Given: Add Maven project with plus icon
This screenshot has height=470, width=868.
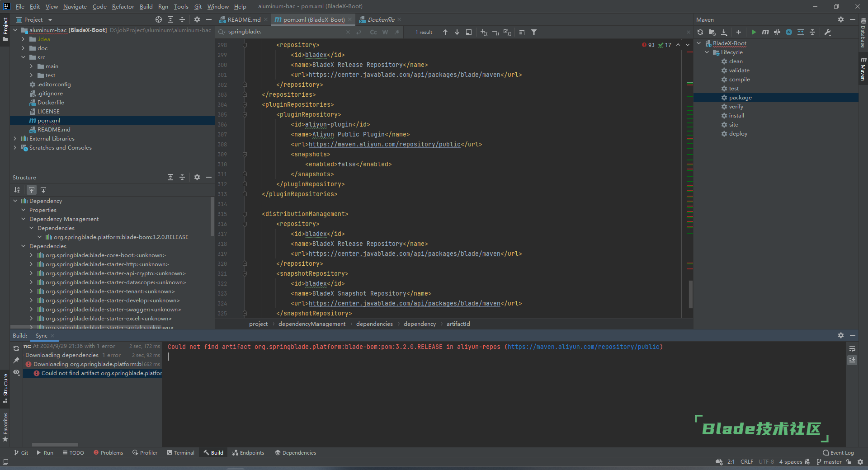Looking at the screenshot, I should click(738, 32).
